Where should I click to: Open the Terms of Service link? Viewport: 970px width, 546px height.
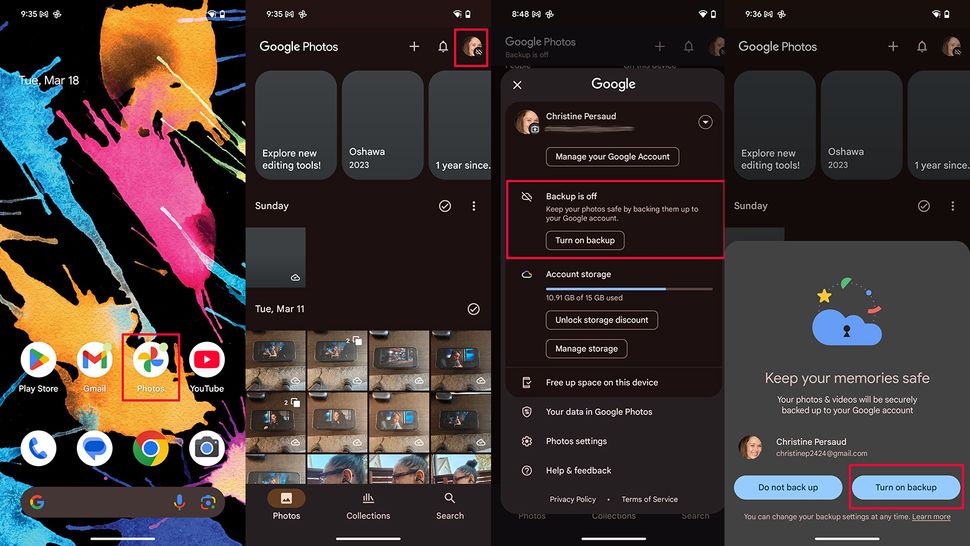point(650,499)
